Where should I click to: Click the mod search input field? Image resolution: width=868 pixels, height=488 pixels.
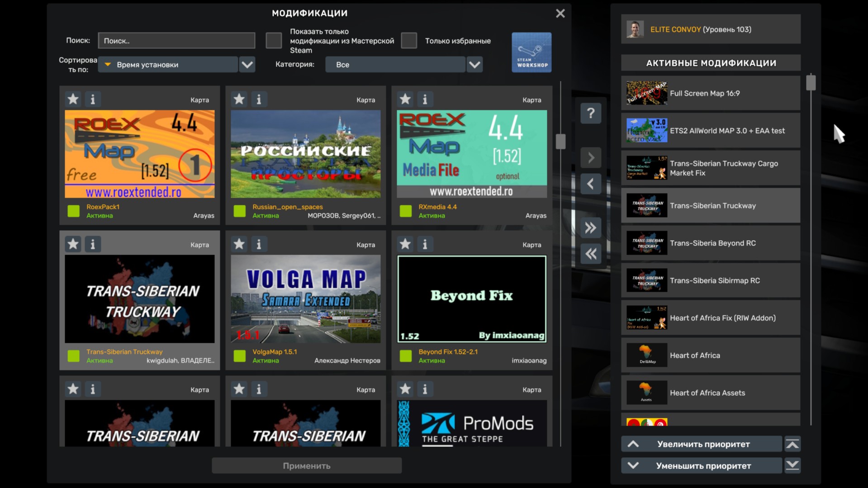(x=176, y=41)
